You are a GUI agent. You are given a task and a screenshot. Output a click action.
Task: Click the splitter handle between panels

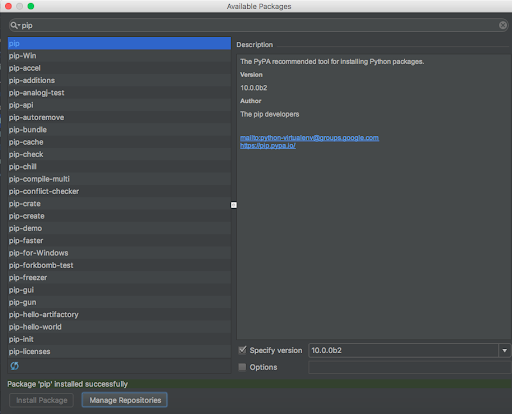pos(234,205)
